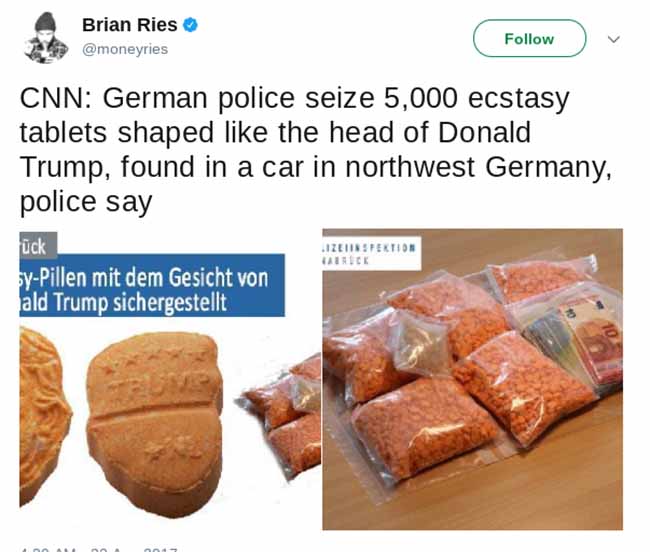Click the Polizeiinspektion label in right image
The height and width of the screenshot is (552, 650).
[371, 254]
